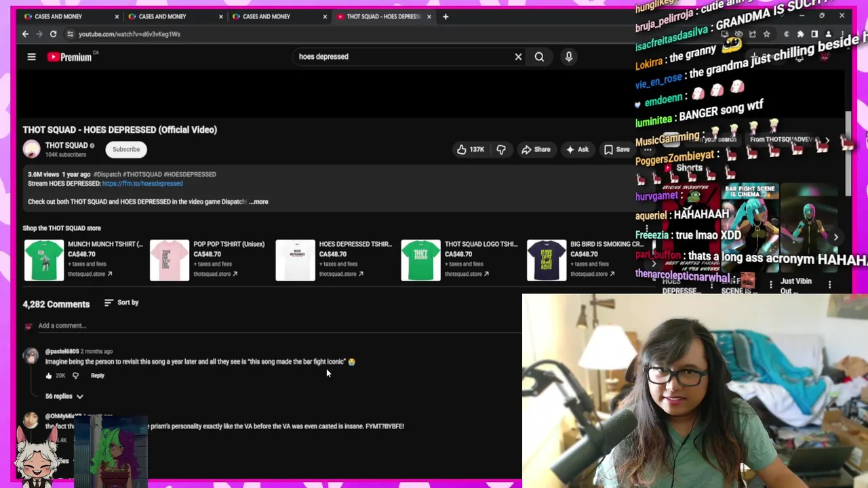Viewport: 868px width, 488px height.
Task: Open the Sort by comments dropdown
Action: click(121, 302)
